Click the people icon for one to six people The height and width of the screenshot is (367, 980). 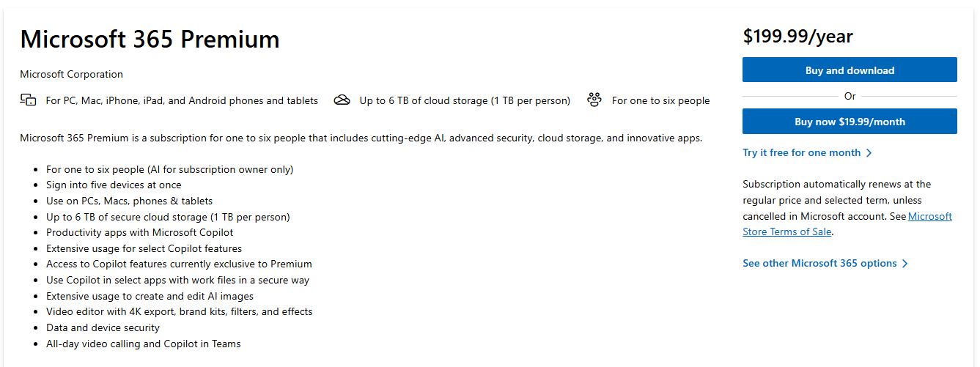[594, 100]
